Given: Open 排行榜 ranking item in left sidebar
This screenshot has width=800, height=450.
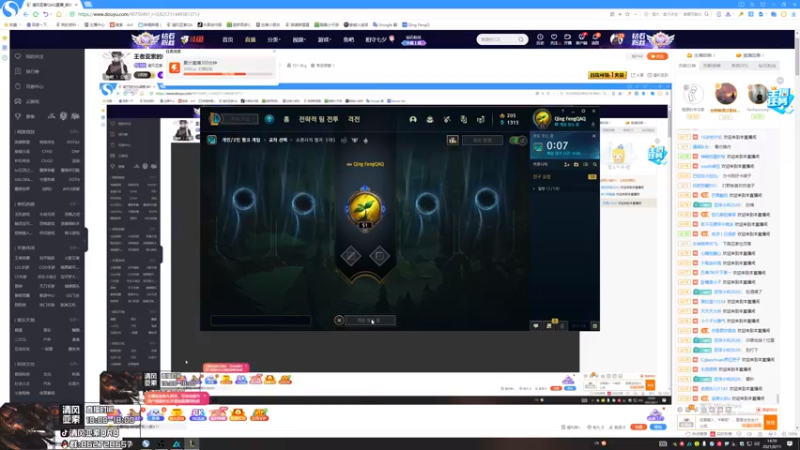Looking at the screenshot, I should 29,71.
